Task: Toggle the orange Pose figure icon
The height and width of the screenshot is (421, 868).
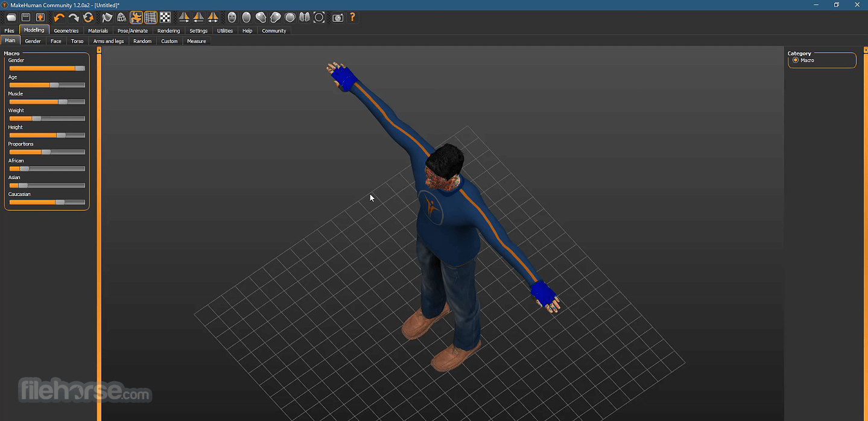Action: [x=136, y=17]
